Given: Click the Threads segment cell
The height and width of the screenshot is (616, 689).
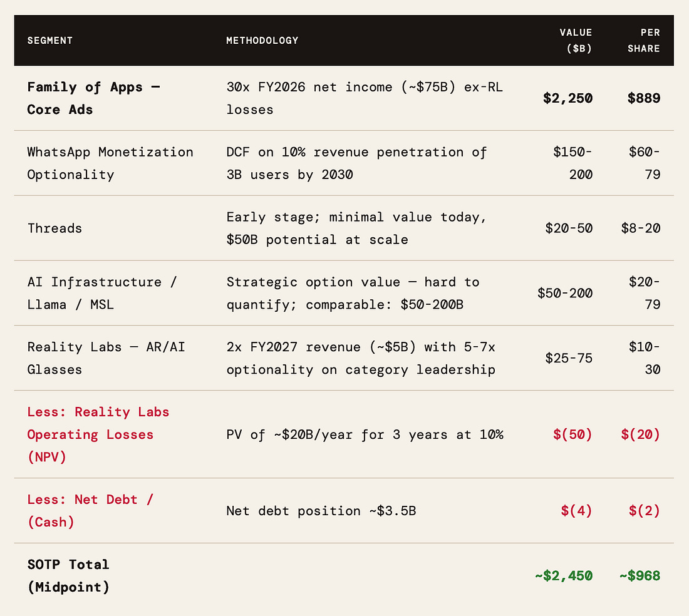Looking at the screenshot, I should coord(54,228).
